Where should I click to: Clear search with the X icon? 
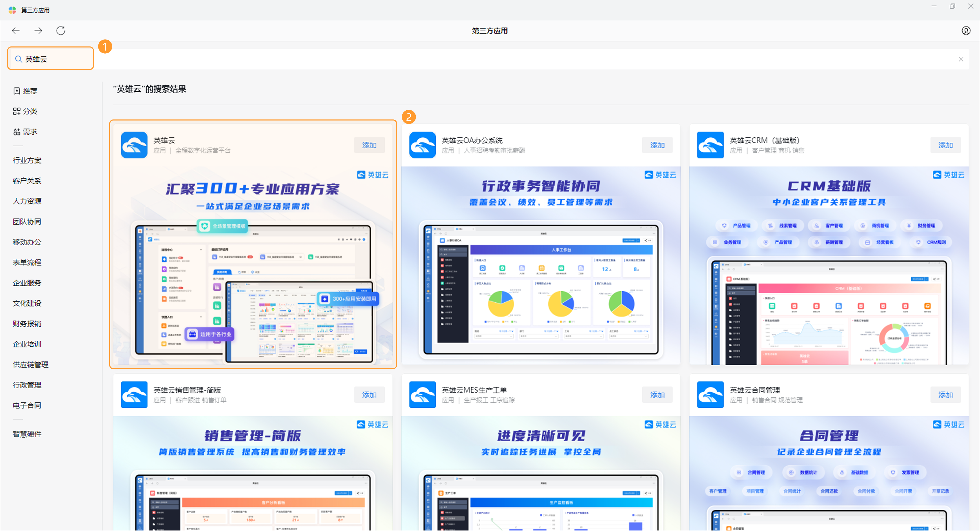click(961, 59)
